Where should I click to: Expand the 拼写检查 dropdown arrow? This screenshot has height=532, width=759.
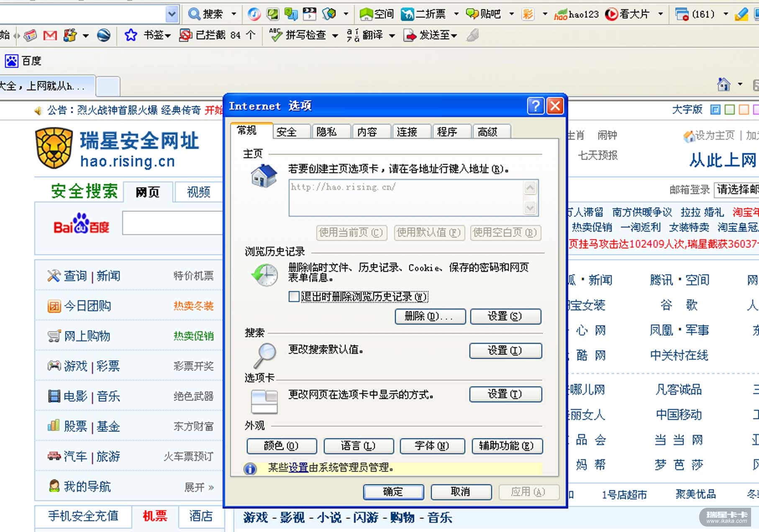tap(335, 36)
